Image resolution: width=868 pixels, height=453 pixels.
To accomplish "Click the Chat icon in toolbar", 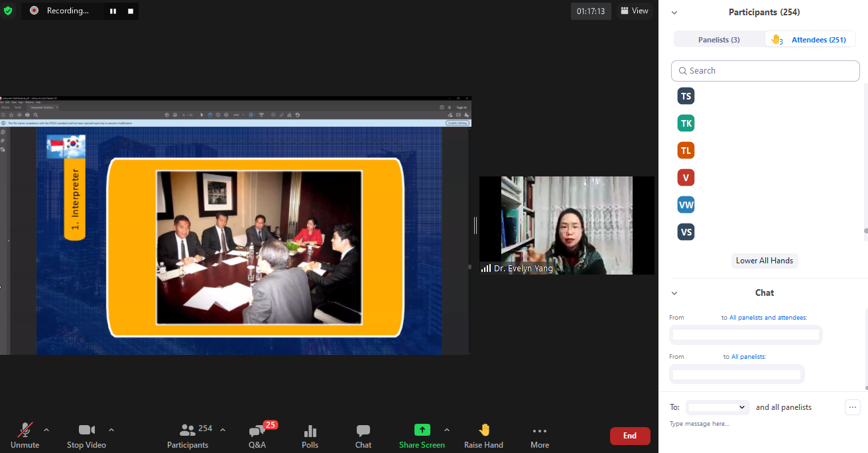I will pyautogui.click(x=363, y=430).
